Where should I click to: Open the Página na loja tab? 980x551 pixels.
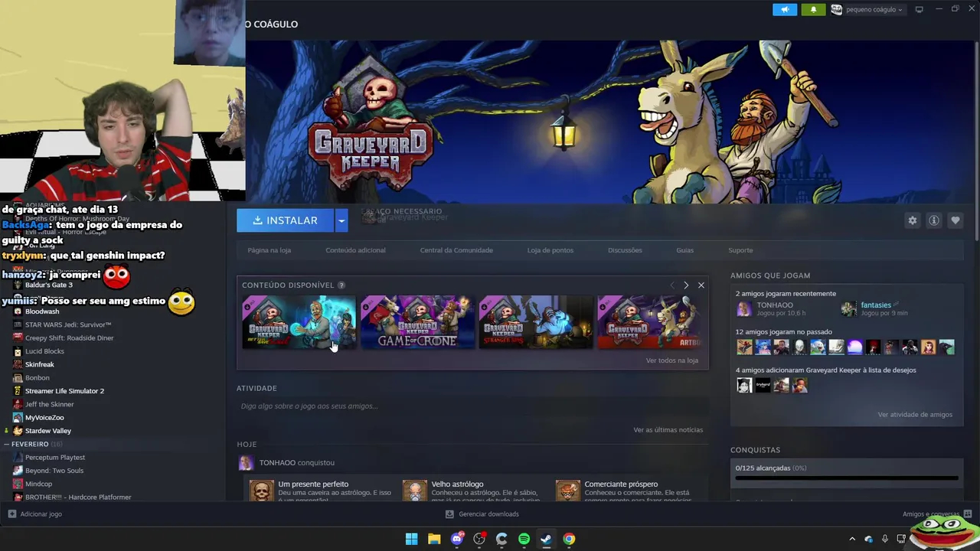coord(269,250)
